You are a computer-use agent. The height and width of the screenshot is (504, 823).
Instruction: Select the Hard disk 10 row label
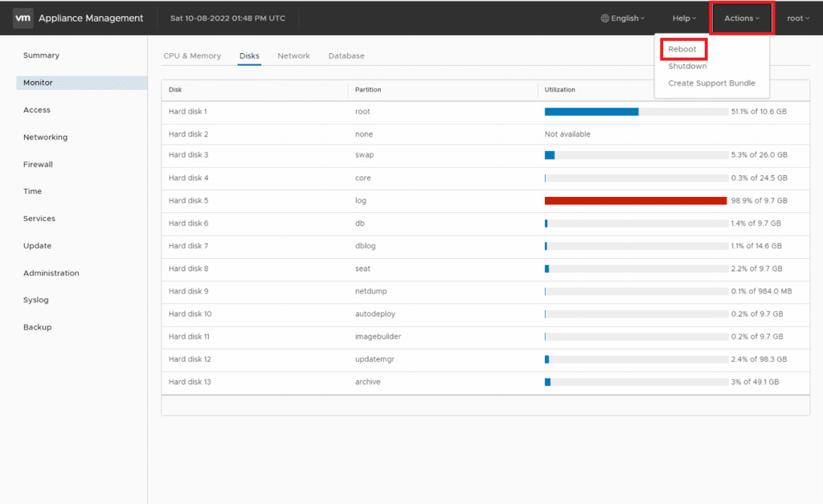point(190,314)
